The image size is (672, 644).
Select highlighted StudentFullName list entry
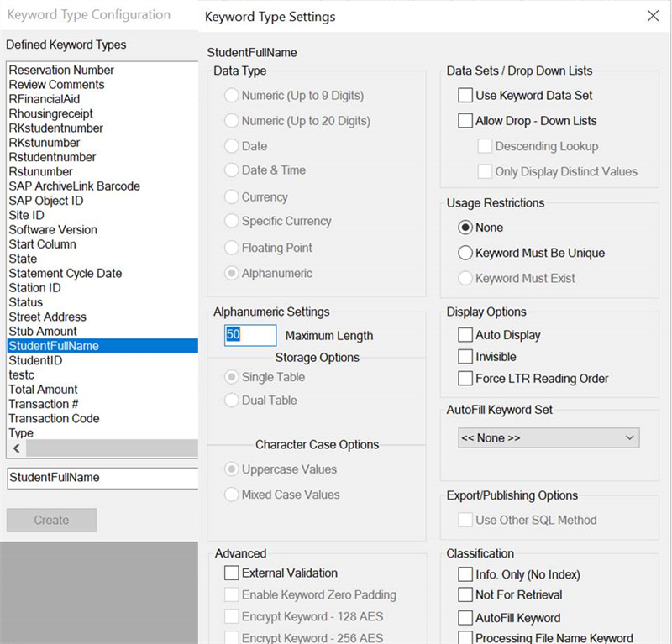[102, 346]
